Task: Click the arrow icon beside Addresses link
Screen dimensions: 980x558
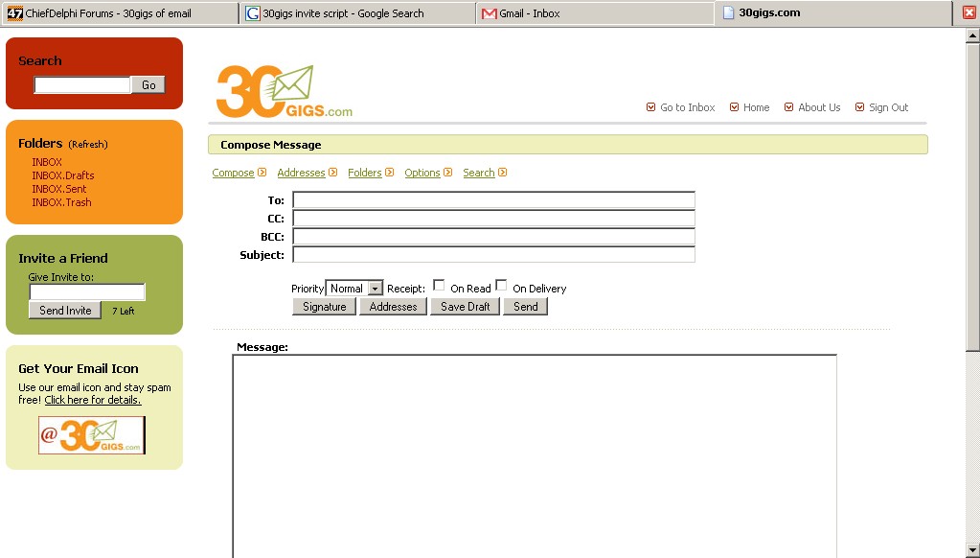Action: (x=333, y=172)
